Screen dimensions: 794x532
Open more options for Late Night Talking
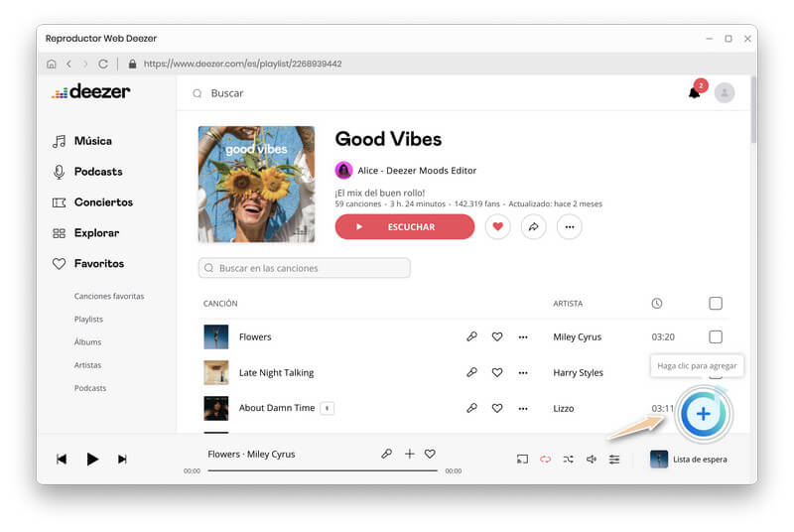[x=523, y=373]
